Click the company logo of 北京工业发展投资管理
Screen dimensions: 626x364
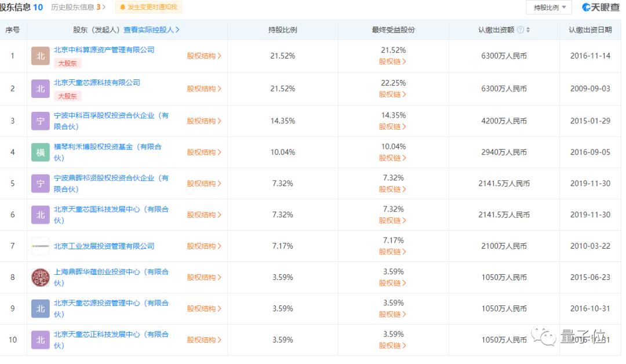pyautogui.click(x=40, y=246)
